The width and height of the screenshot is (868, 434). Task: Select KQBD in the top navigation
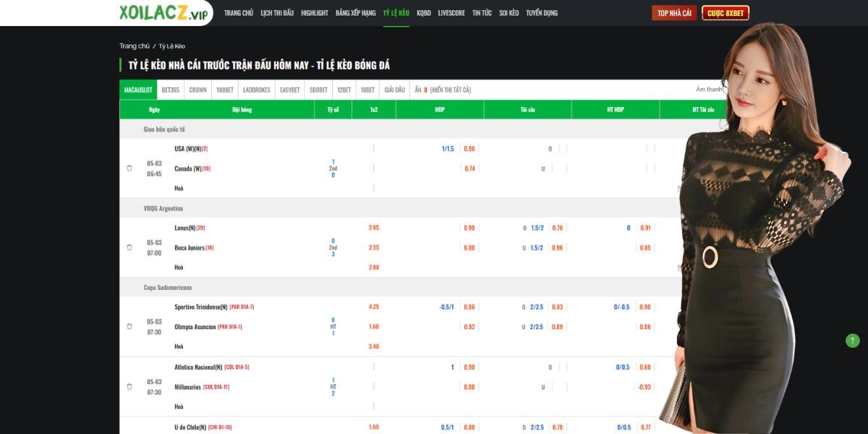tap(423, 12)
